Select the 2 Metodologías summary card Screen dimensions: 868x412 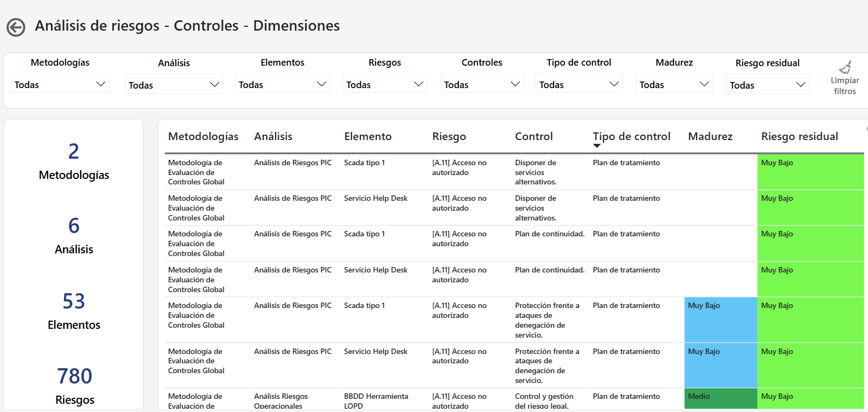click(74, 161)
